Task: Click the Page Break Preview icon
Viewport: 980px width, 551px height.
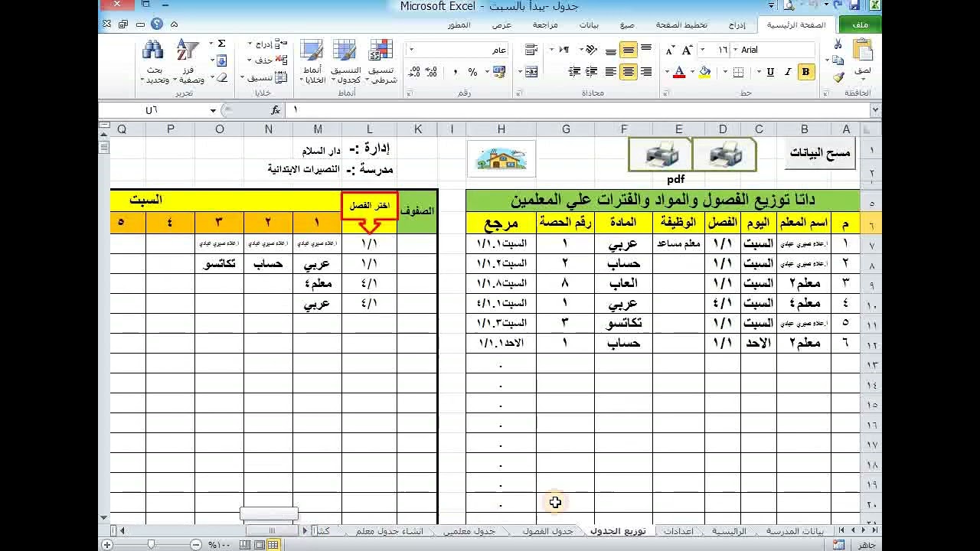Action: (x=246, y=544)
